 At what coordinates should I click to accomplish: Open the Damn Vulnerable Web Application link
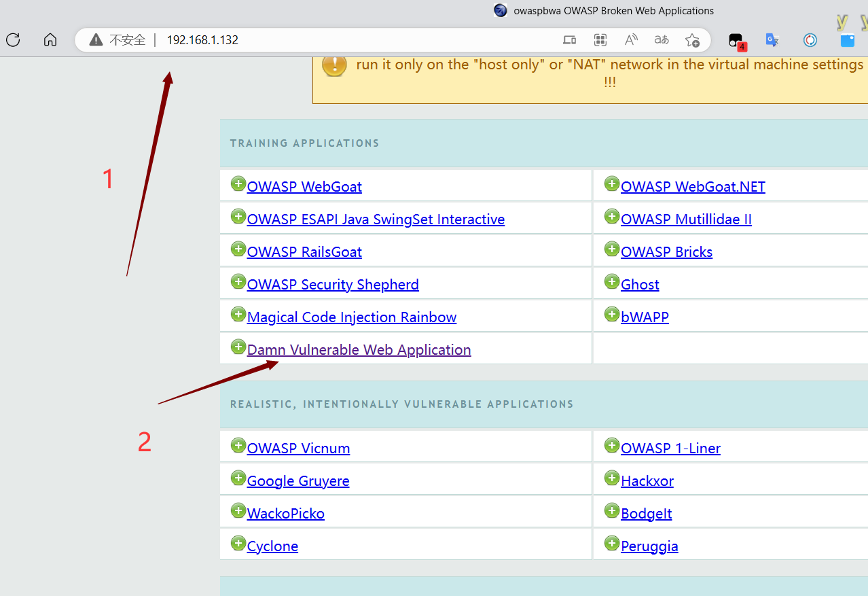pyautogui.click(x=359, y=350)
